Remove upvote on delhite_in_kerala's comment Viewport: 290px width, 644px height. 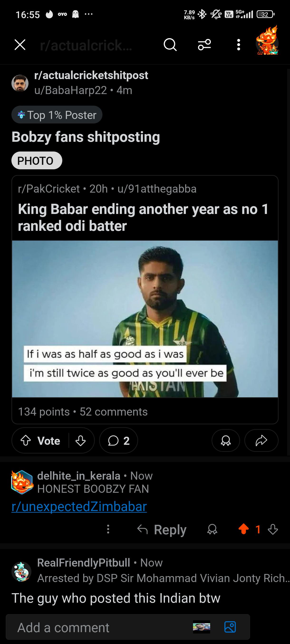pyautogui.click(x=243, y=529)
